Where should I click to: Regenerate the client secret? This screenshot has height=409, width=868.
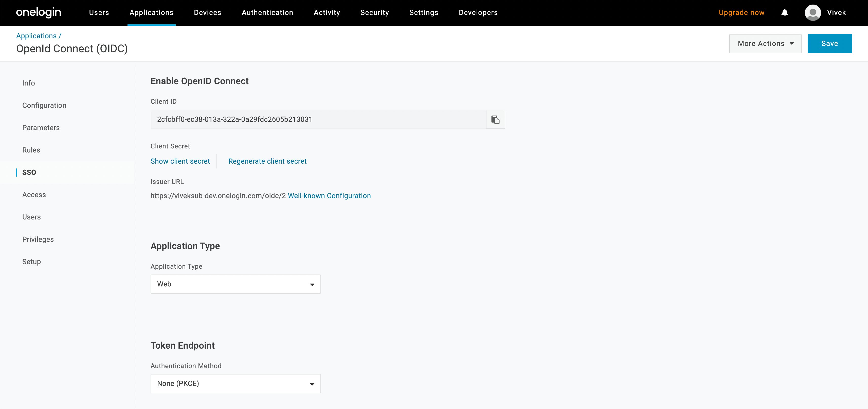[267, 161]
